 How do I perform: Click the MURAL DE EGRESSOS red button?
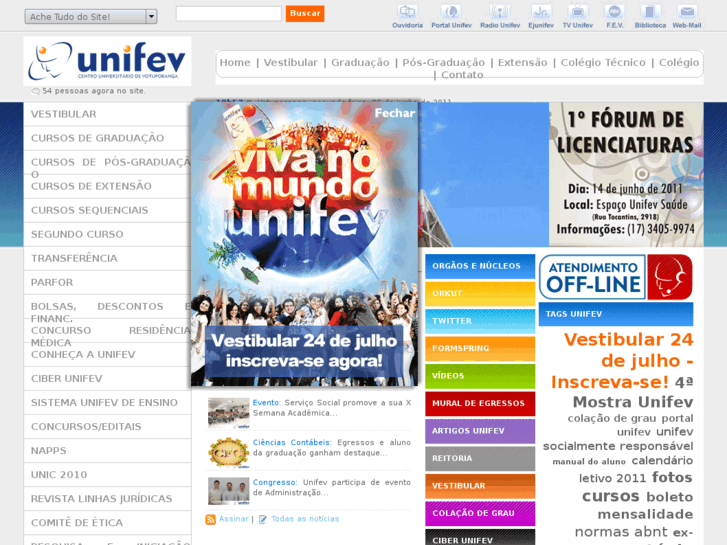[480, 404]
